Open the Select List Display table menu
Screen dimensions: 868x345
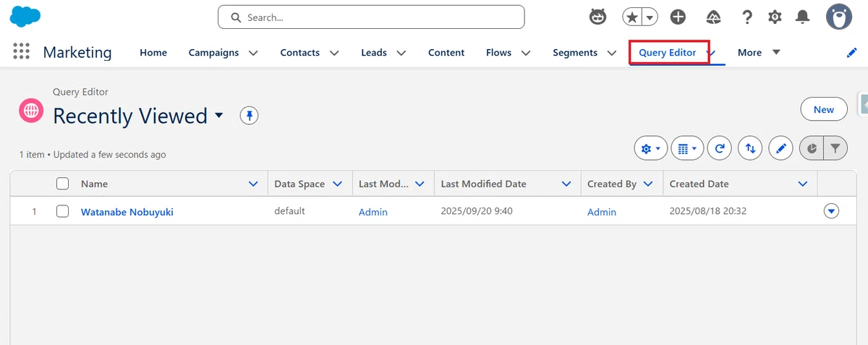click(687, 148)
